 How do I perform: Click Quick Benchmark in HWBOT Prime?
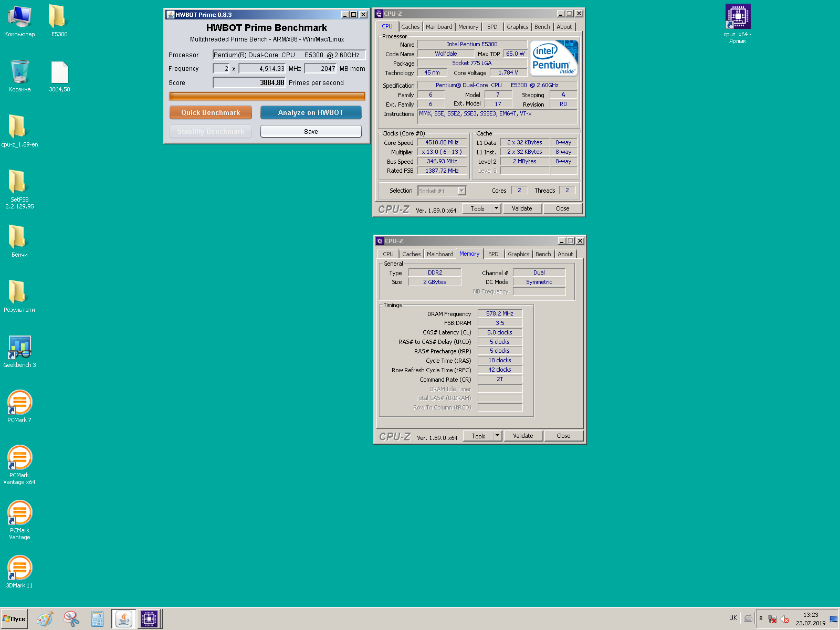click(x=211, y=112)
